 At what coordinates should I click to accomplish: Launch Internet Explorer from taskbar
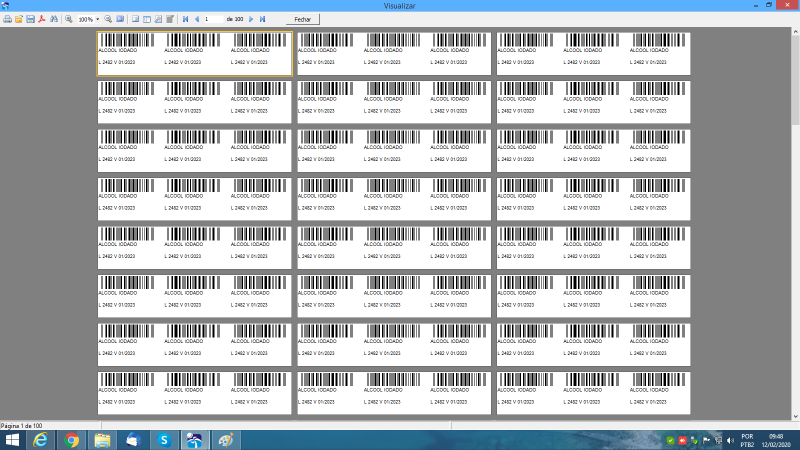click(x=40, y=440)
